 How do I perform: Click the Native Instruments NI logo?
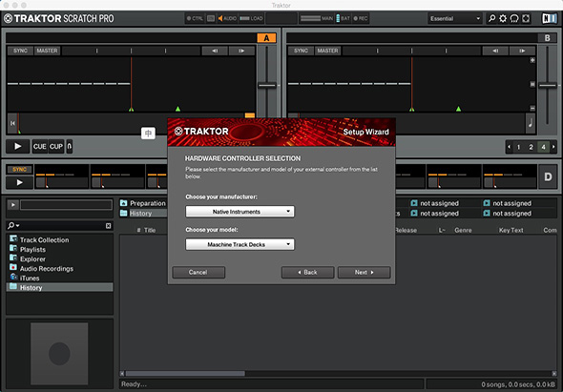(549, 18)
